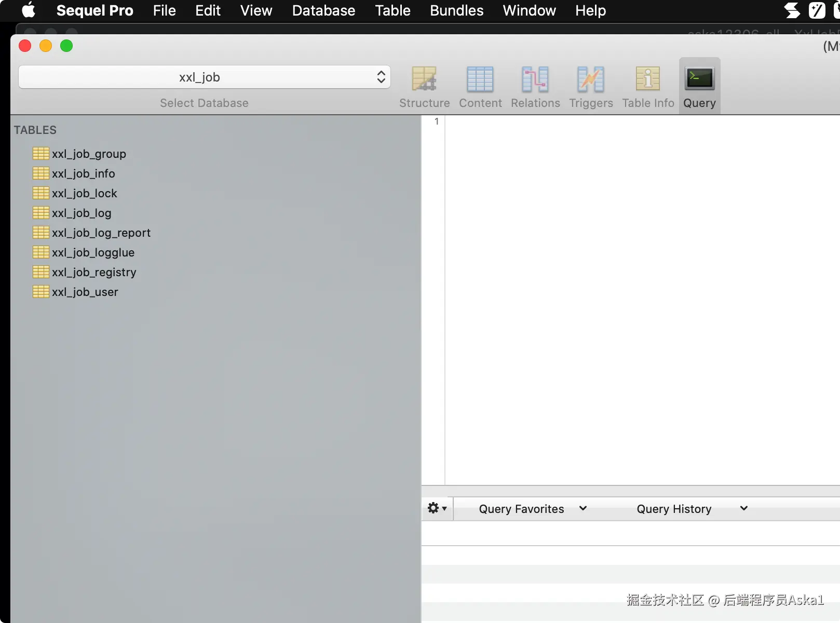
Task: Open the Structure view icon
Action: tap(424, 79)
